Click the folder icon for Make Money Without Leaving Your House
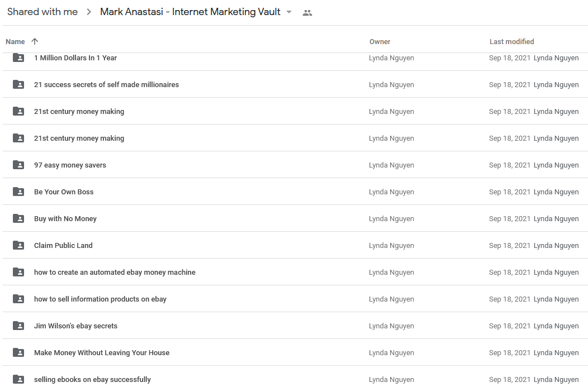The height and width of the screenshot is (387, 588). tap(18, 352)
